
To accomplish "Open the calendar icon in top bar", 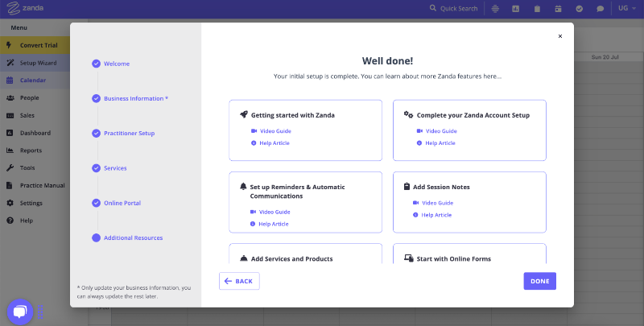I will coord(558,9).
